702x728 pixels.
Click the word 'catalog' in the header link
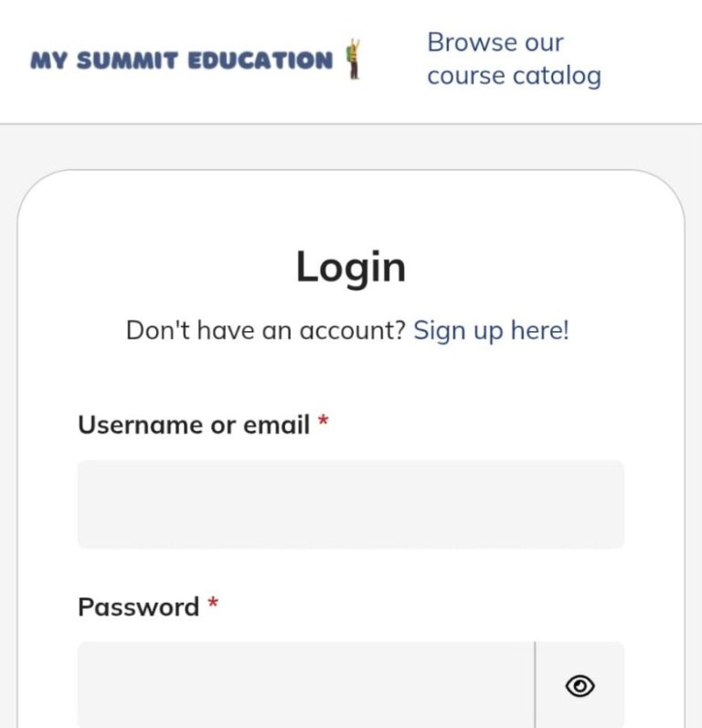click(x=558, y=76)
